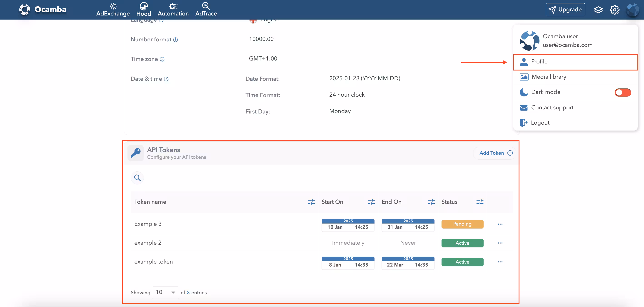Click the Time zone info icon
The width and height of the screenshot is (644, 307).
tap(162, 59)
